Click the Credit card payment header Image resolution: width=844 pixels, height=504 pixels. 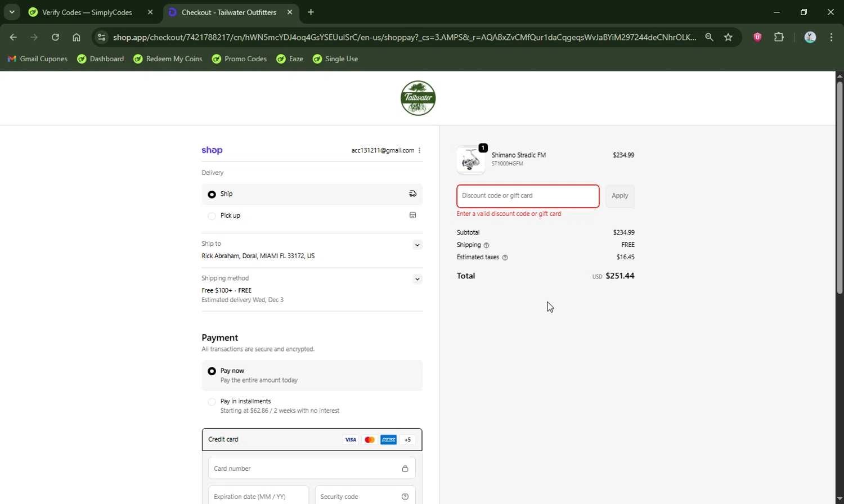[312, 439]
